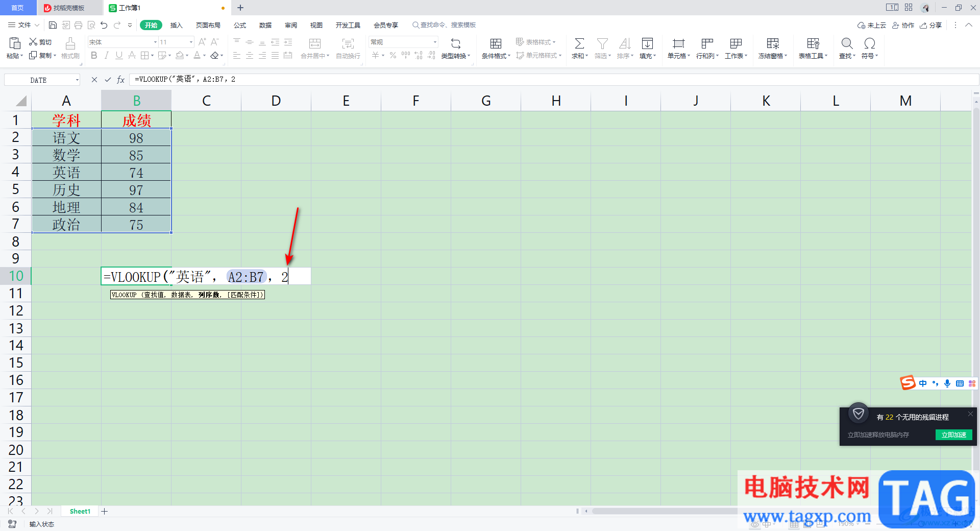980x531 pixels.
Task: Click the Auto wrap text icon
Action: click(348, 43)
